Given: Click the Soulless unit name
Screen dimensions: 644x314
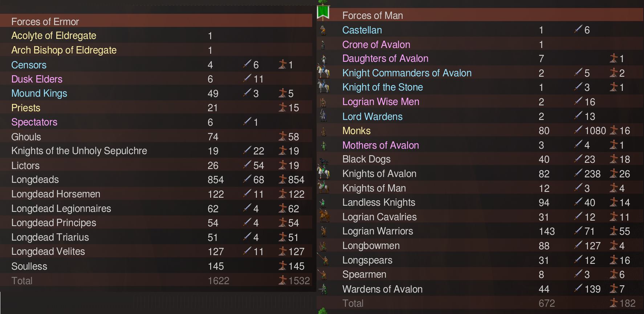Looking at the screenshot, I should [x=29, y=266].
